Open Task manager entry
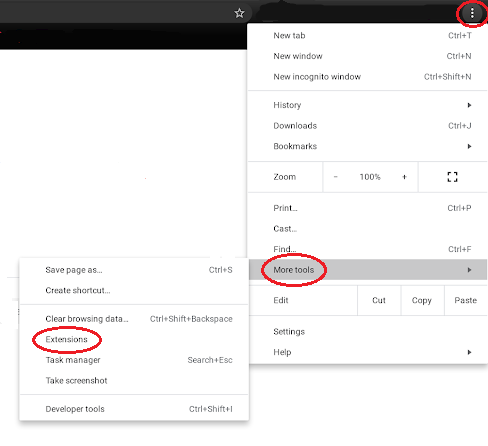488x446 pixels. click(x=134, y=360)
